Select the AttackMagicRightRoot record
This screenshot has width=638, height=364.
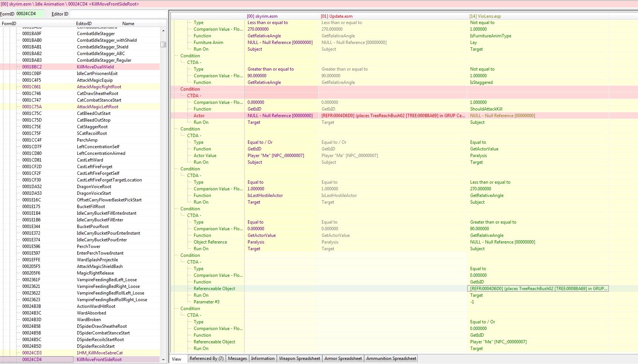(x=99, y=87)
